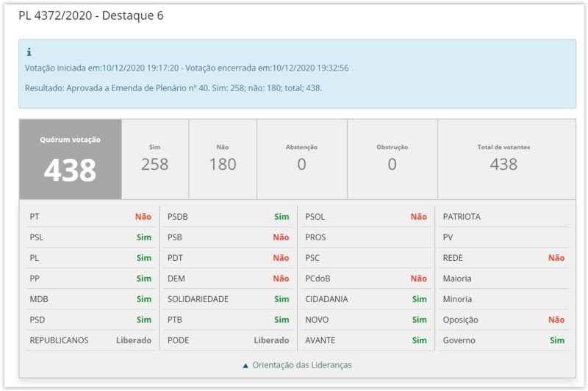The image size is (588, 391).
Task: Select the PSDB party row
Action: [x=228, y=217]
